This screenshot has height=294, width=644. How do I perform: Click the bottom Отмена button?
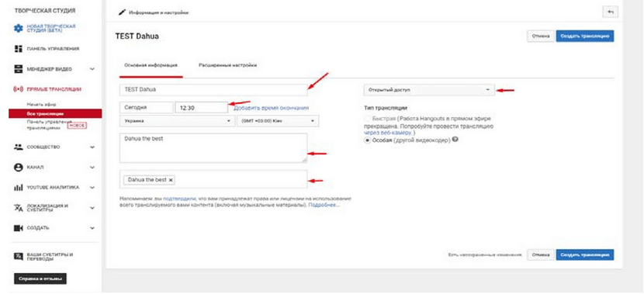click(x=541, y=254)
